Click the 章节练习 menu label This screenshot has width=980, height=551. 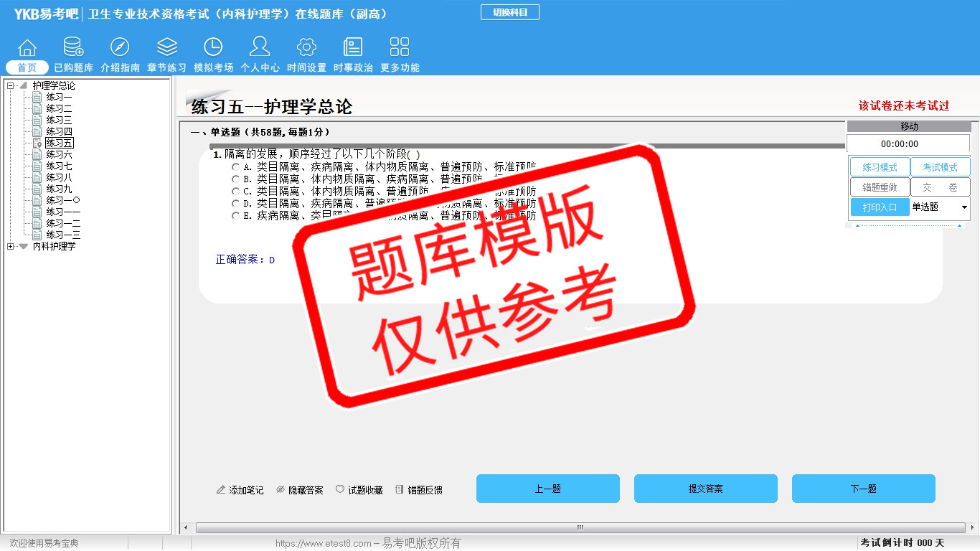tap(166, 67)
